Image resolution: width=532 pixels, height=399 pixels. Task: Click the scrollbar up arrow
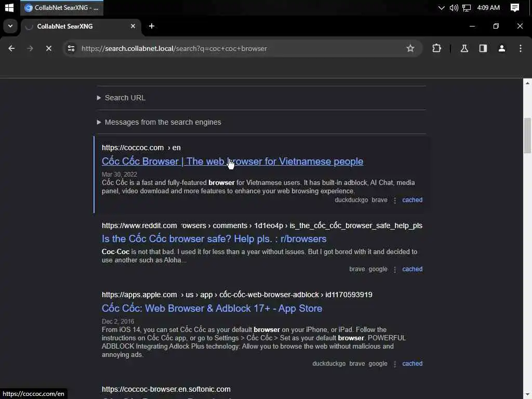coord(527,83)
